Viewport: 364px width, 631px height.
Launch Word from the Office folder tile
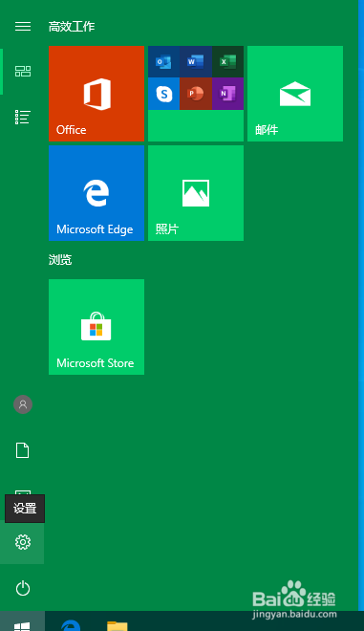point(196,61)
